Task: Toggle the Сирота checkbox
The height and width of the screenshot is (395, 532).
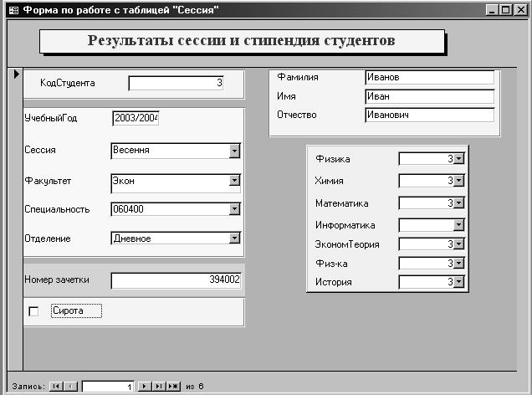Action: point(33,311)
